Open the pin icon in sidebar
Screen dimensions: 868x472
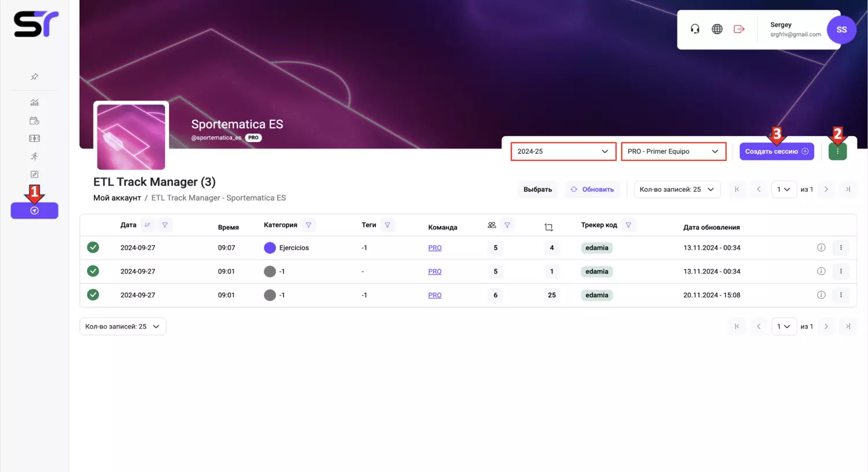pyautogui.click(x=34, y=76)
